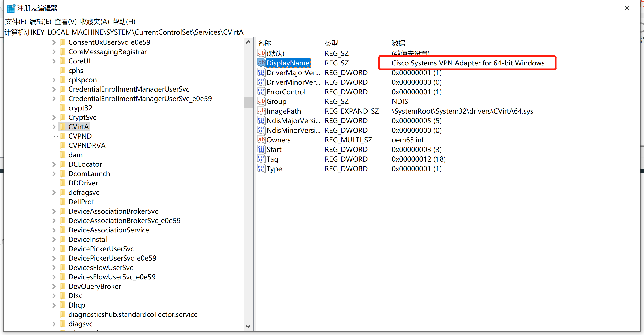
Task: Click the scrollbar up arrow button
Action: (x=248, y=42)
